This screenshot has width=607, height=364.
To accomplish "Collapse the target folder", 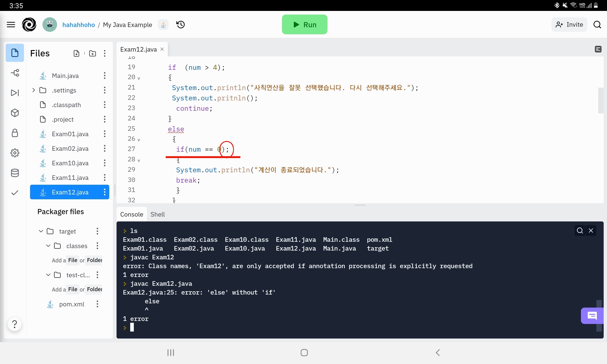I will click(x=41, y=231).
